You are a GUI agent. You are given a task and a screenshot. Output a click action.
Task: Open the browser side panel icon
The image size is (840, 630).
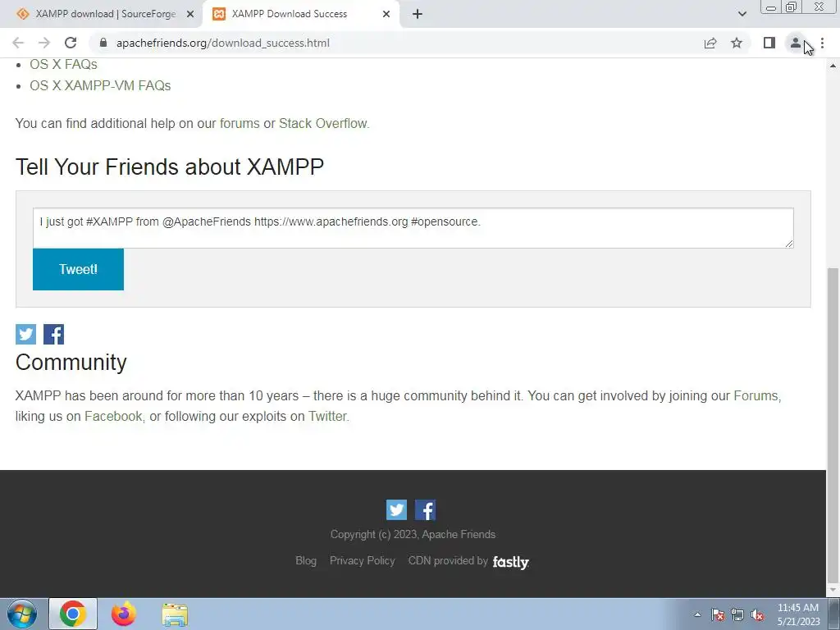769,43
